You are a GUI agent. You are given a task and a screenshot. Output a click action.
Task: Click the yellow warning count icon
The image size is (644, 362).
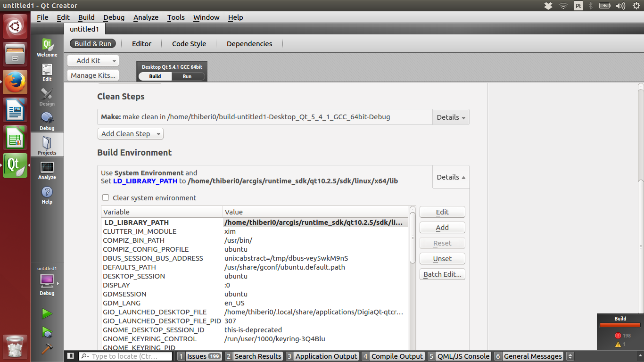618,345
